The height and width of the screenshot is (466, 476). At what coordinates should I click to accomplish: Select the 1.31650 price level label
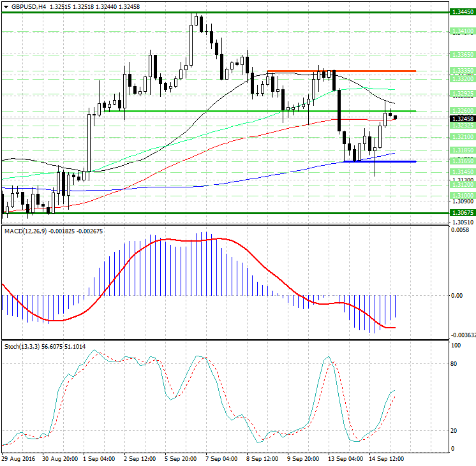click(461, 161)
